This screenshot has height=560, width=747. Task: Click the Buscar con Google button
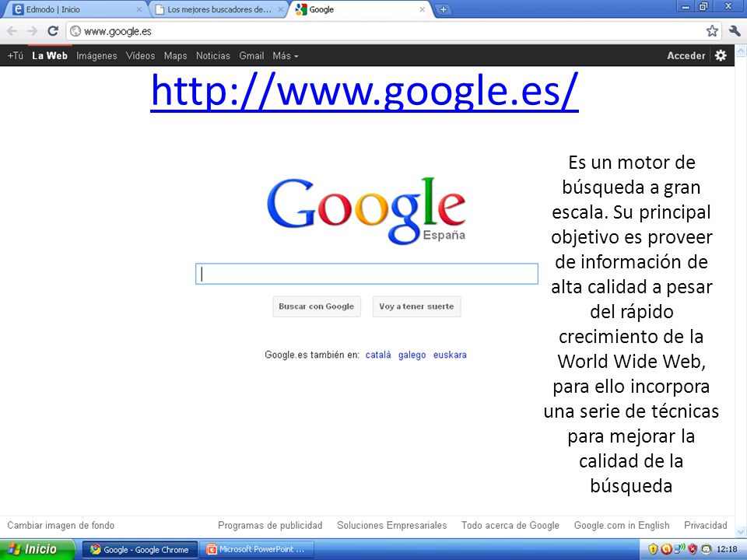pyautogui.click(x=317, y=306)
